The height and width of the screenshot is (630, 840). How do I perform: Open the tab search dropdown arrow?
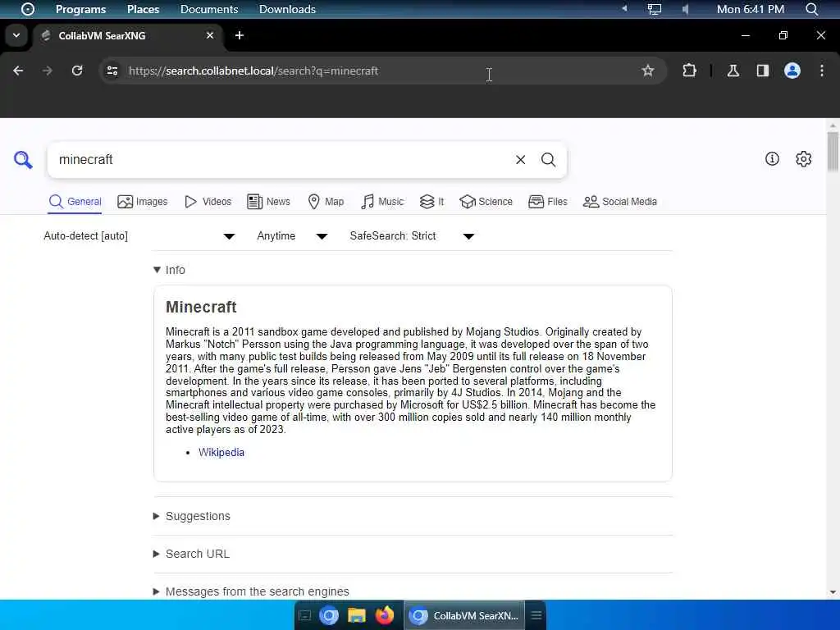click(16, 35)
